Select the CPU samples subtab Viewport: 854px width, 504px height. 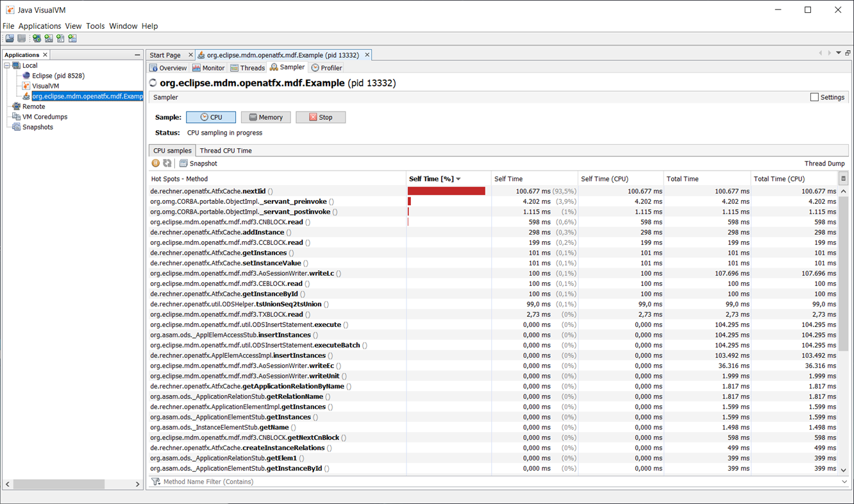pos(172,151)
